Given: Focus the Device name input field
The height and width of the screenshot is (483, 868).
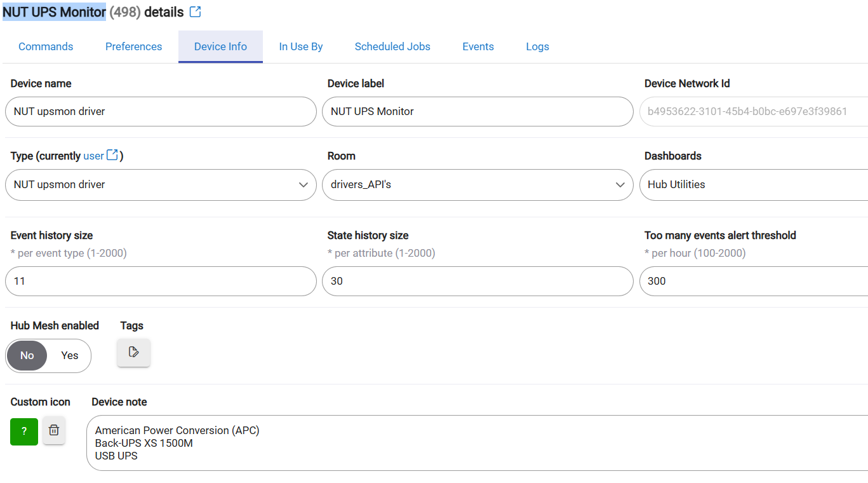Looking at the screenshot, I should [161, 112].
